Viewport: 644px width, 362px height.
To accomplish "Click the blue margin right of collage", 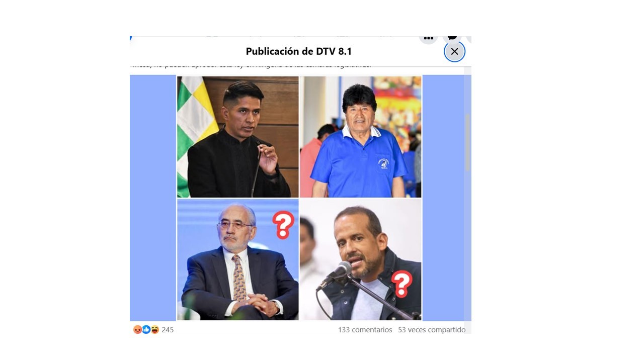I will point(443,198).
